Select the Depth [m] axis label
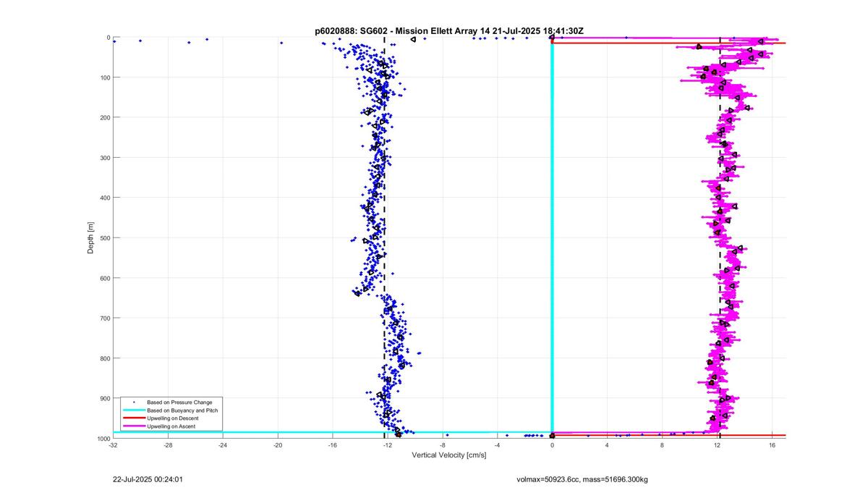Image resolution: width=868 pixels, height=493 pixels. (x=90, y=237)
